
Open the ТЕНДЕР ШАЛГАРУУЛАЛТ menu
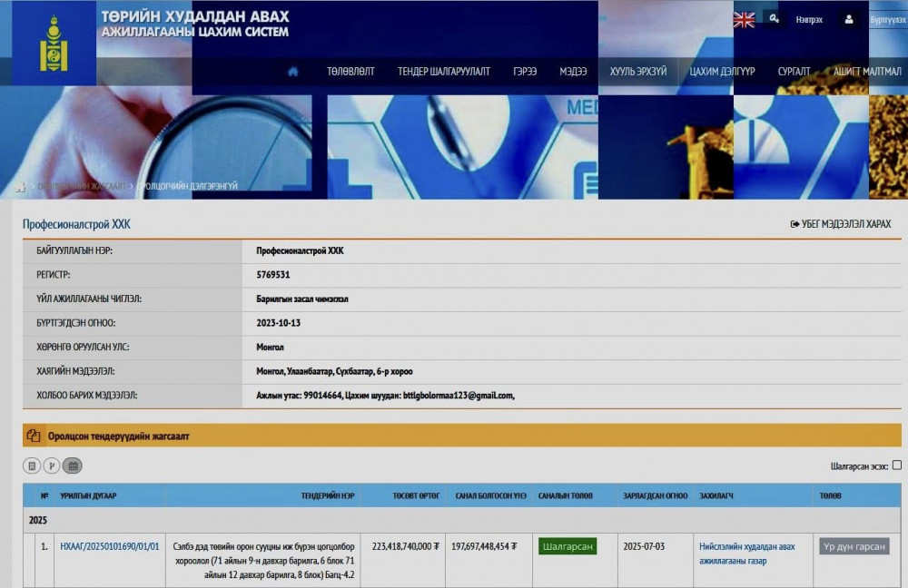point(444,71)
